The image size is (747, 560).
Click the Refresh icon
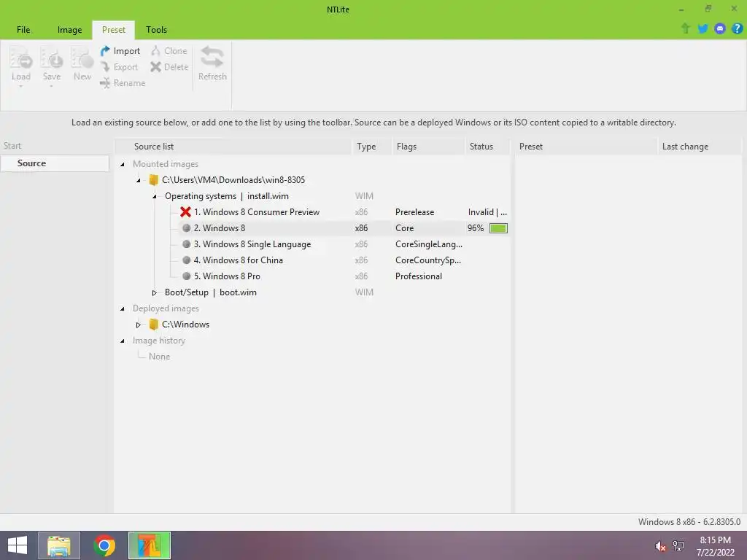(212, 57)
